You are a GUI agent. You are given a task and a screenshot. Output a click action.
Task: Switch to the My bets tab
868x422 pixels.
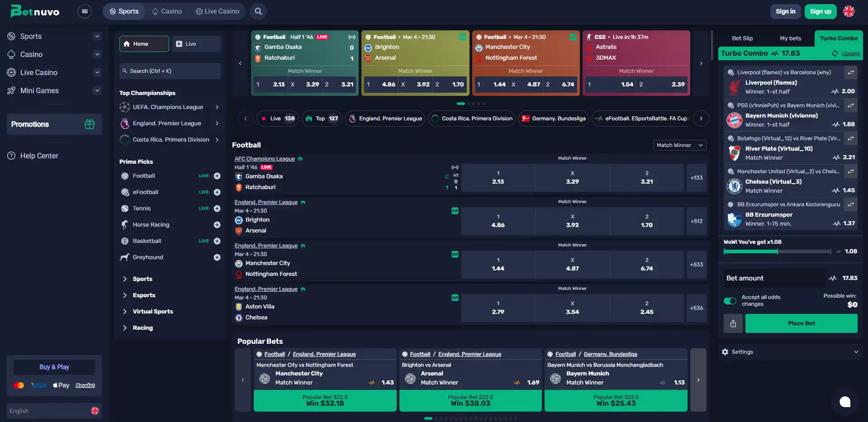click(790, 38)
